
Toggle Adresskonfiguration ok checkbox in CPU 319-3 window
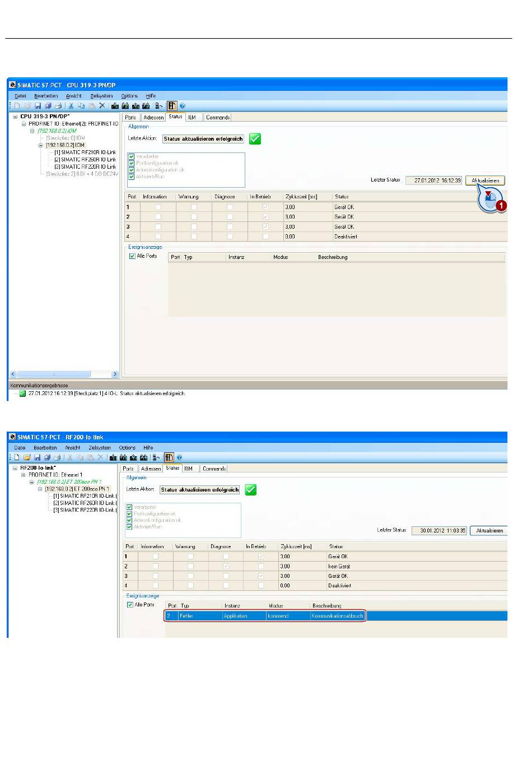pyautogui.click(x=132, y=170)
